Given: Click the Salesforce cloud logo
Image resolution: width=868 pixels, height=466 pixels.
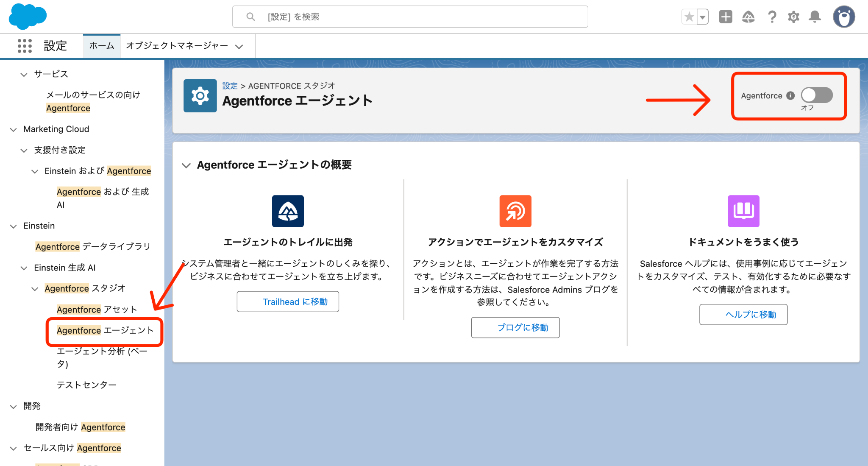Looking at the screenshot, I should 28,17.
